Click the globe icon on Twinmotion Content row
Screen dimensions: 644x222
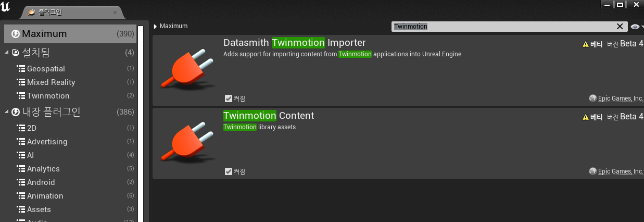(592, 171)
